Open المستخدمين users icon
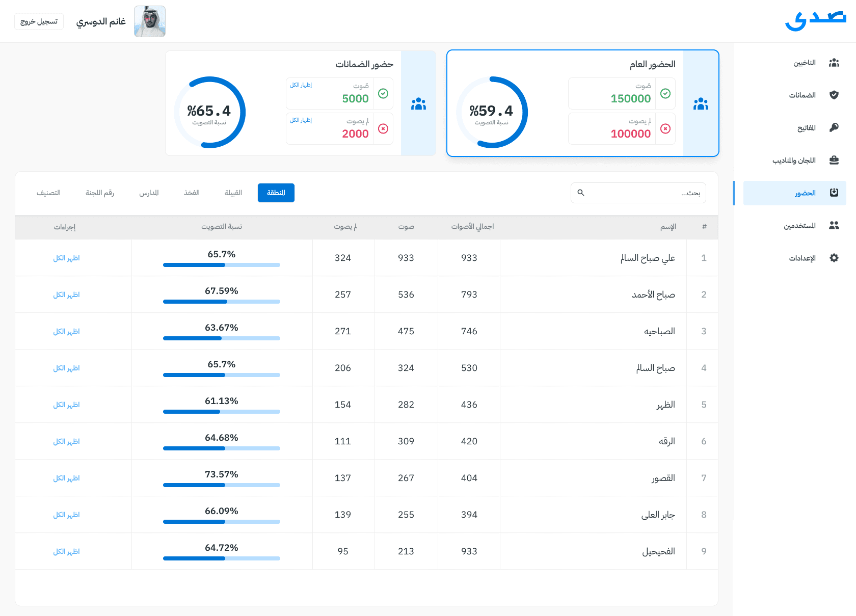This screenshot has height=616, width=856. click(x=834, y=225)
